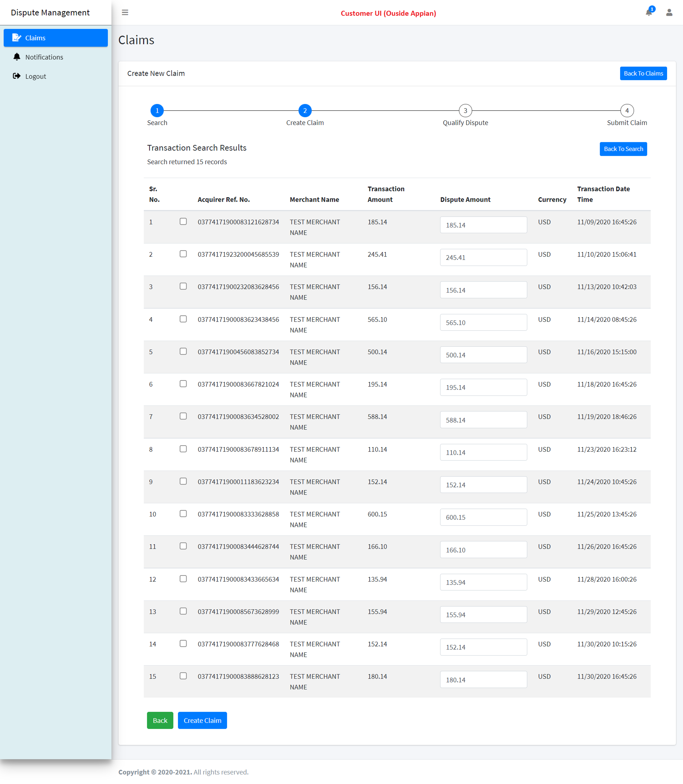The width and height of the screenshot is (683, 784).
Task: Click Dispute Amount field showing 588.14
Action: pos(483,420)
